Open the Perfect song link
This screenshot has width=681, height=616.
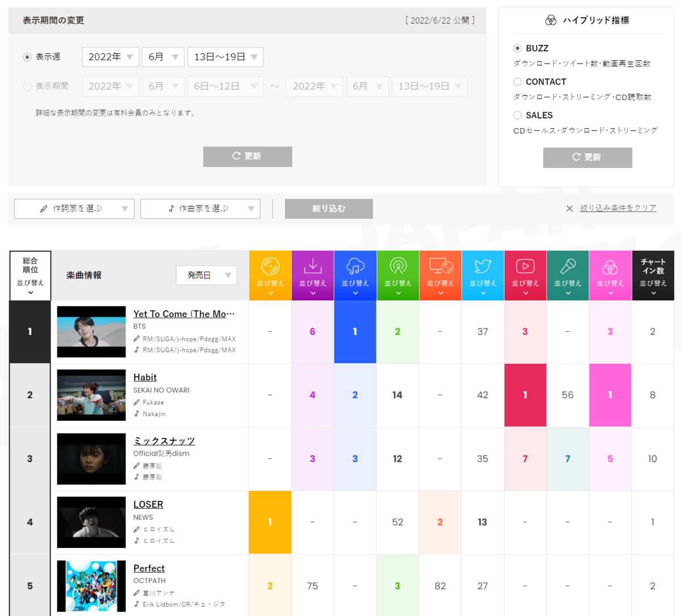pos(149,568)
